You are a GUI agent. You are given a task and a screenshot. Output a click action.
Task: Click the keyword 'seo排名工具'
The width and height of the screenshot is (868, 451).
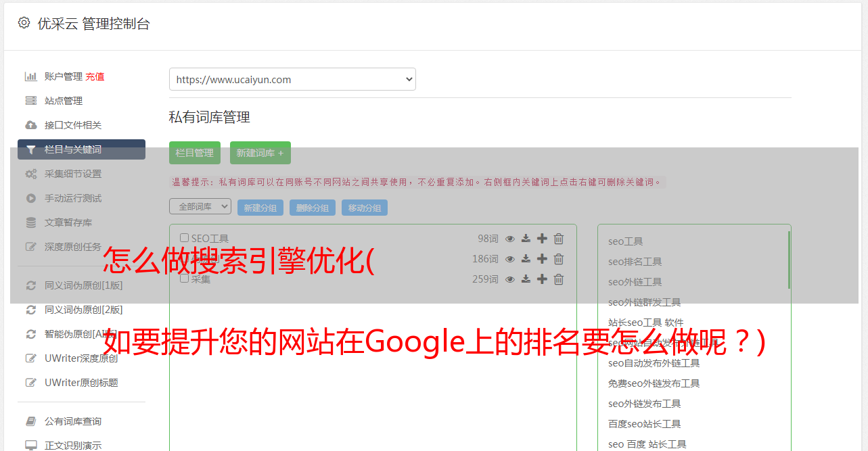point(635,262)
